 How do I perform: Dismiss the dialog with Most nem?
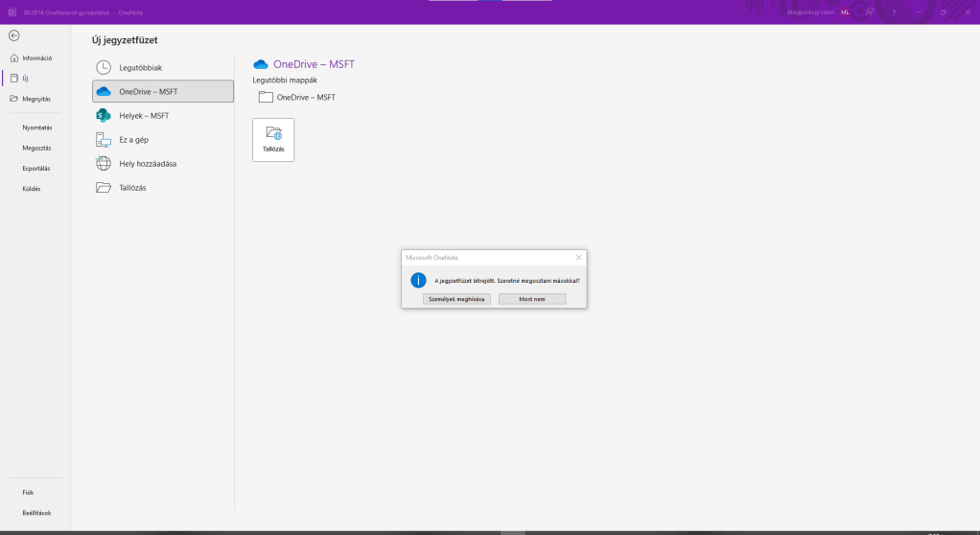tap(532, 299)
